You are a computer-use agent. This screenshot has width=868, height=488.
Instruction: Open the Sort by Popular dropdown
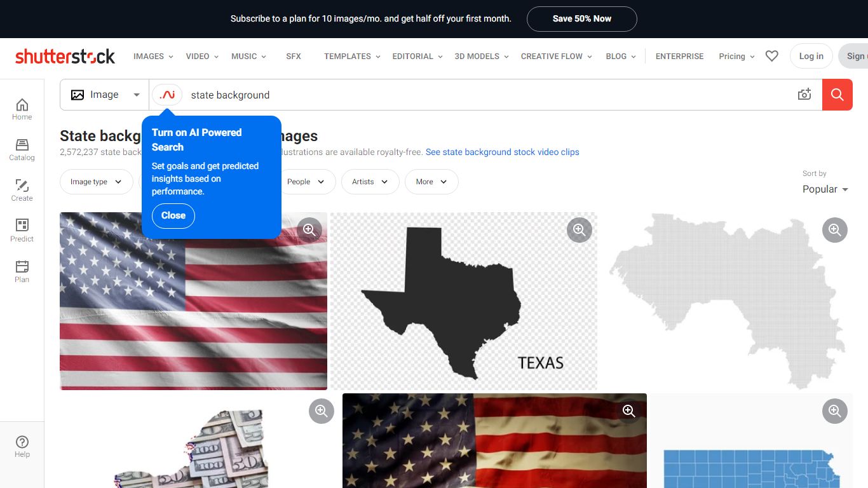[x=825, y=189]
